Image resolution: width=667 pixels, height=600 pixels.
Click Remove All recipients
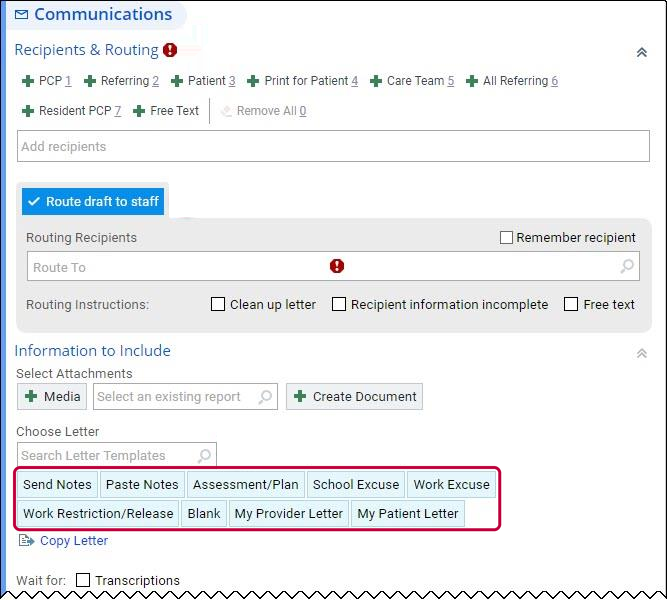(264, 111)
